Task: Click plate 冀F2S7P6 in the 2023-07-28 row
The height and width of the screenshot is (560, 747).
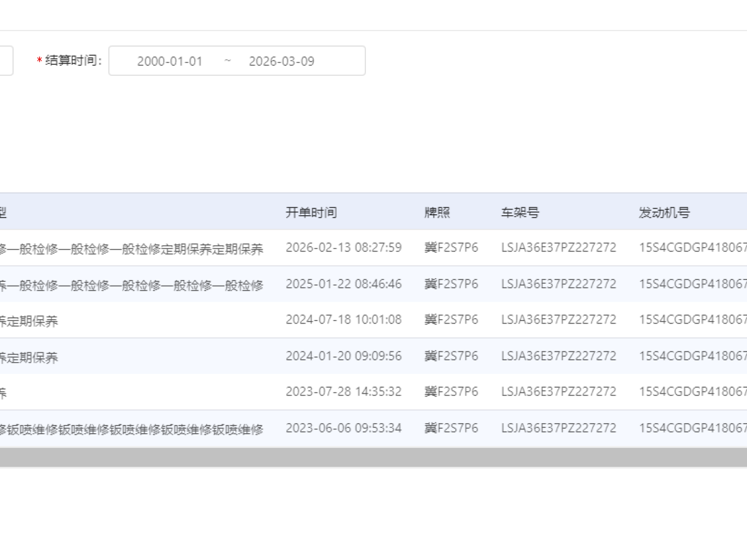Action: coord(451,392)
